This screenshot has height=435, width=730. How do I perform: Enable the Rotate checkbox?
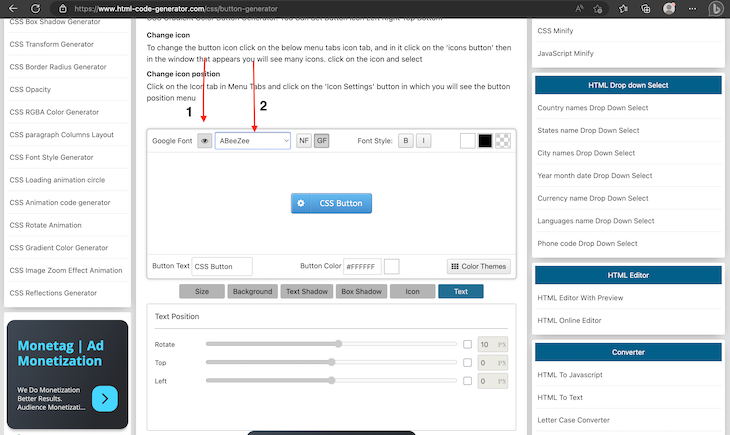pyautogui.click(x=467, y=344)
